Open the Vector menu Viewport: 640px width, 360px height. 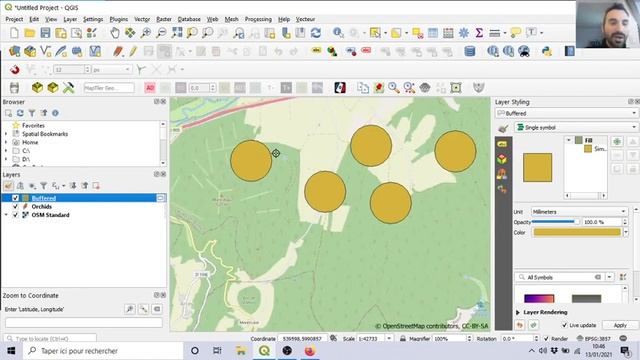(x=142, y=19)
